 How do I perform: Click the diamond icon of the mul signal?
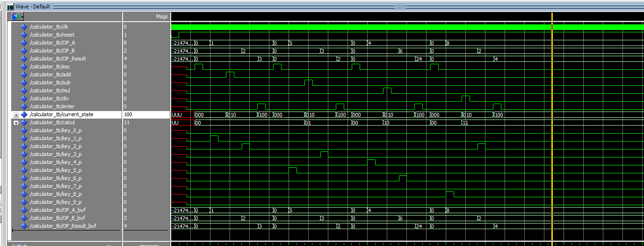24,90
